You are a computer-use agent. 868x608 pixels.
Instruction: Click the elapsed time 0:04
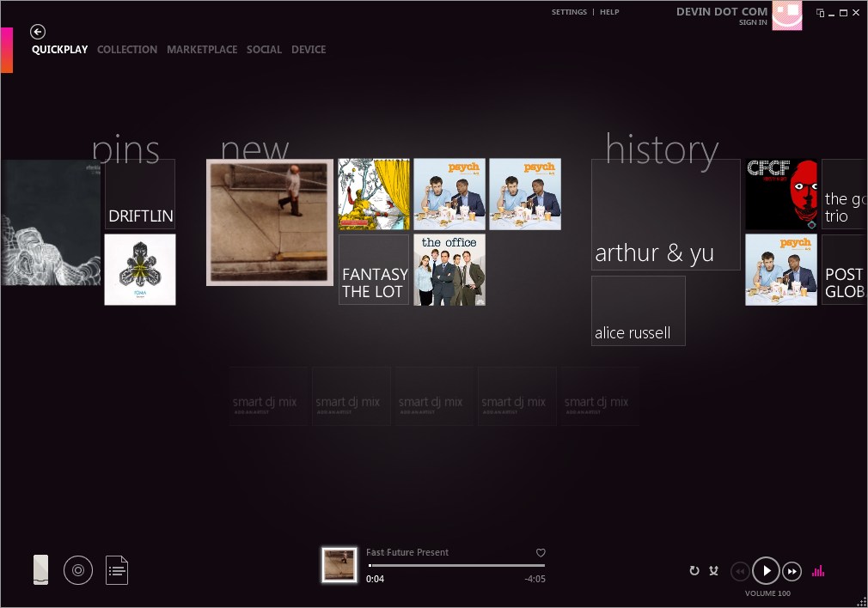375,579
